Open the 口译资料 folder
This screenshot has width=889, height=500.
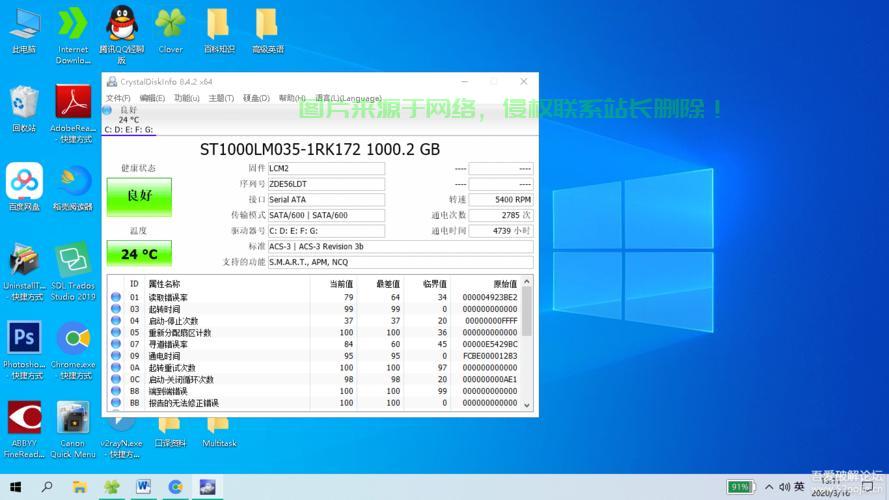[x=170, y=434]
